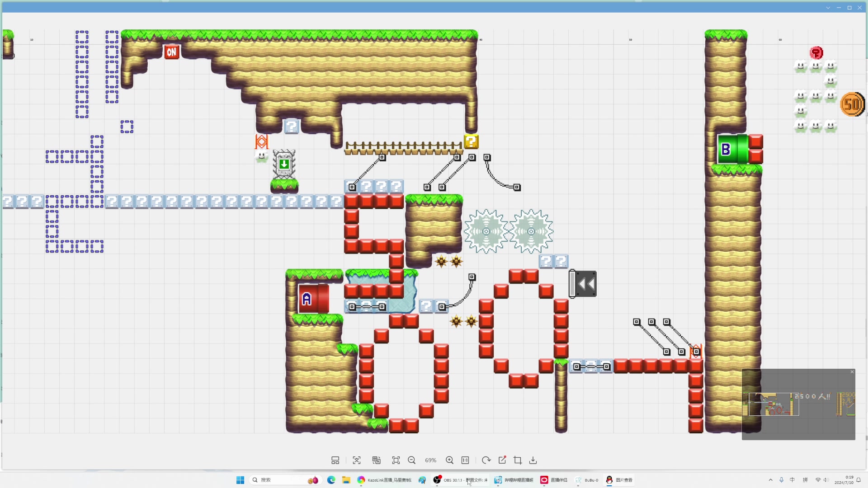Screen dimensions: 868x488
Task: Open the thumbnail gallery view button
Action: 335,460
